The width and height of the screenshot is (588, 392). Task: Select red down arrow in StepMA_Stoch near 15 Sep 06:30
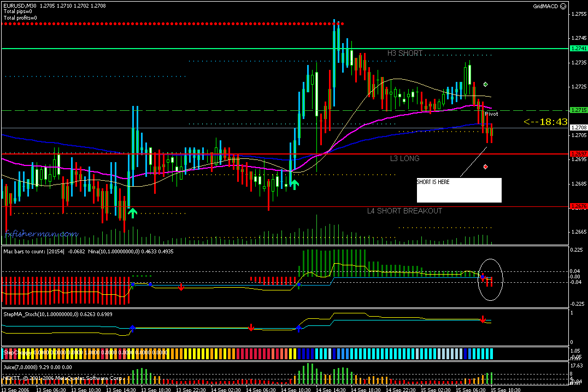pyautogui.click(x=483, y=319)
